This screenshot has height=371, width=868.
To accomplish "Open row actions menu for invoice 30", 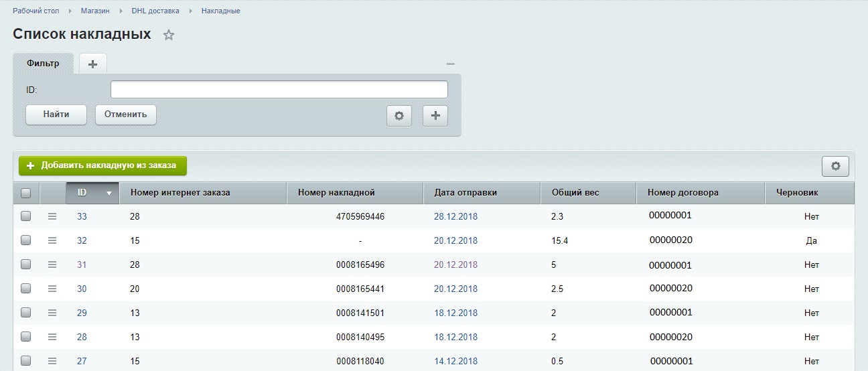I will coord(52,289).
